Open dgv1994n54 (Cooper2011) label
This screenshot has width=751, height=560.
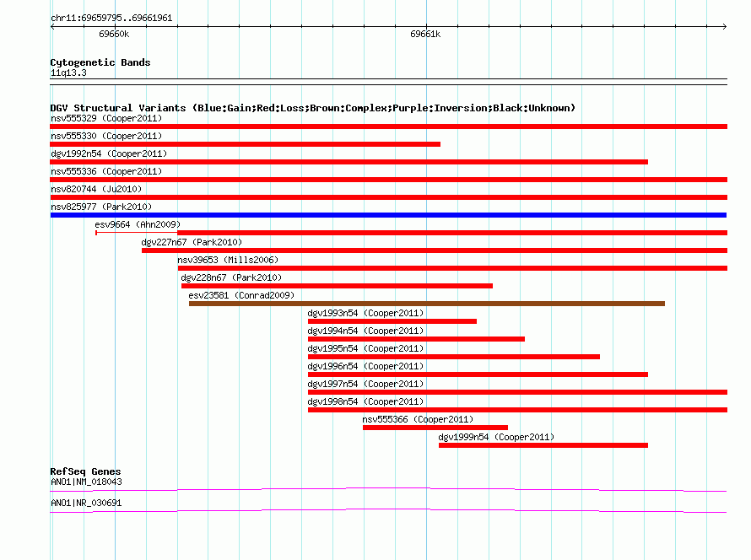365,331
